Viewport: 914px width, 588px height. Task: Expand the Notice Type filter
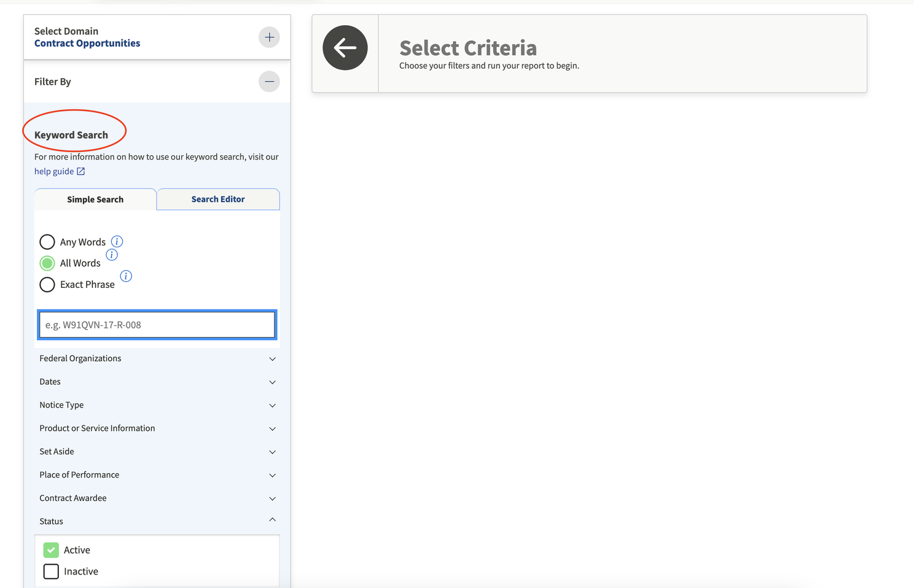tap(157, 405)
